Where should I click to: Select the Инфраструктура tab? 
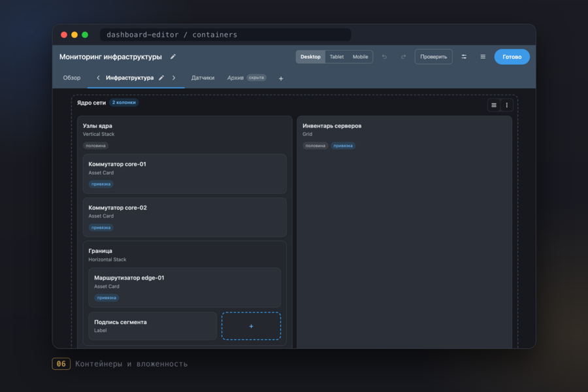pyautogui.click(x=130, y=78)
